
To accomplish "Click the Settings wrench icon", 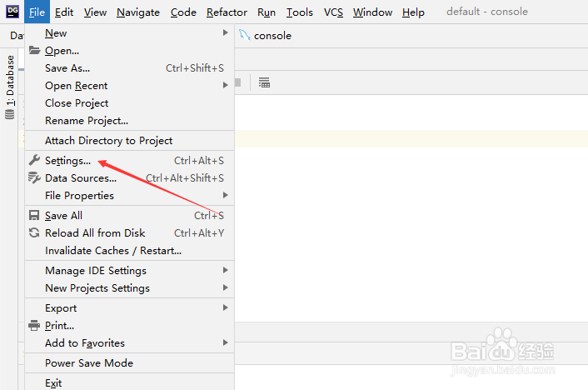I will (x=34, y=161).
